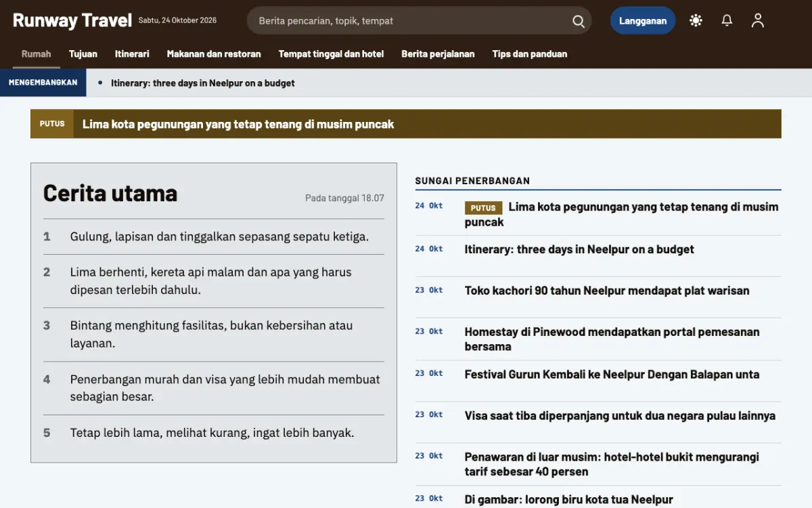
Task: Open the Itinerari navigation tab
Action: (132, 54)
